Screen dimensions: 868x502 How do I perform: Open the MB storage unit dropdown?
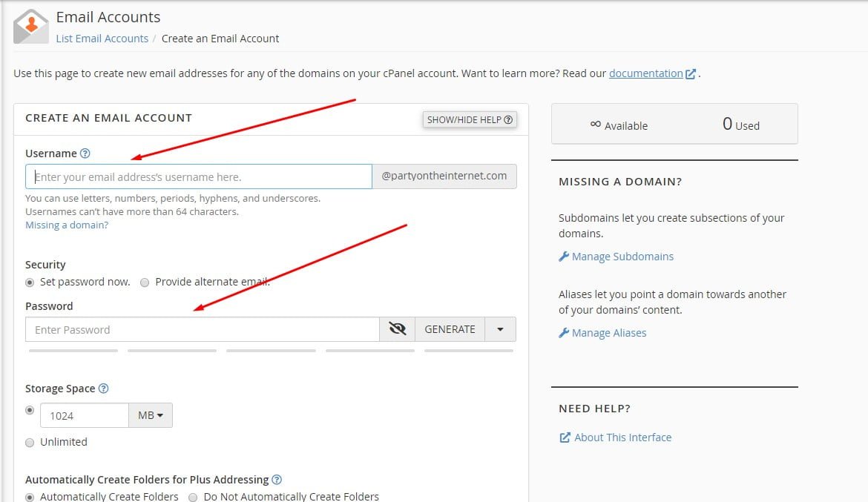pyautogui.click(x=151, y=415)
